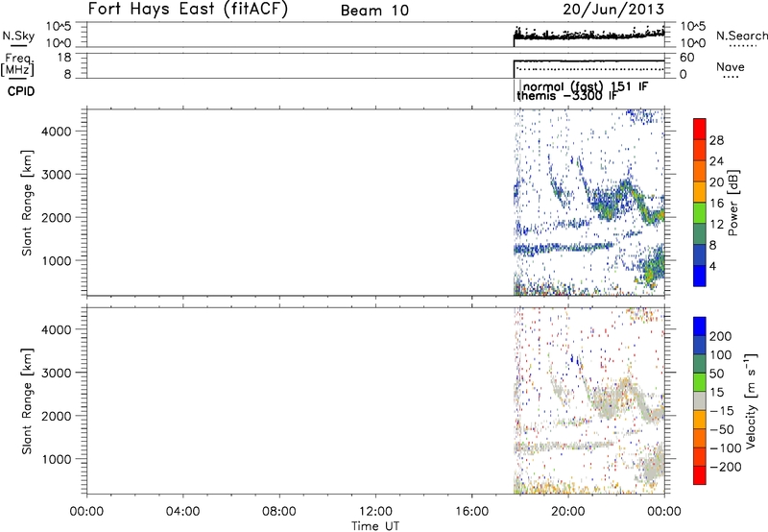This screenshot has height=532, width=768.
Task: Click the 'themis -3300 IF' annotation
Action: click(x=566, y=95)
